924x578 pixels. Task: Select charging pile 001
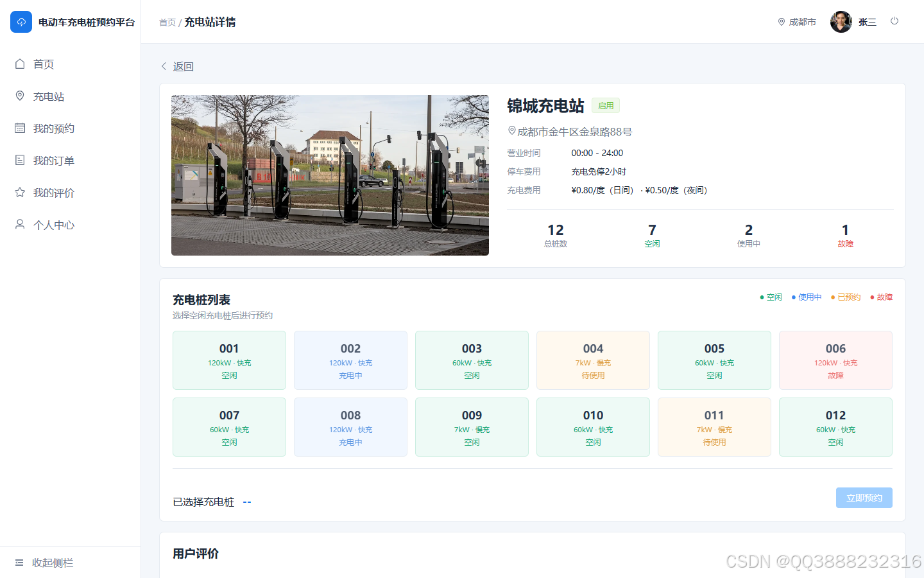(229, 360)
